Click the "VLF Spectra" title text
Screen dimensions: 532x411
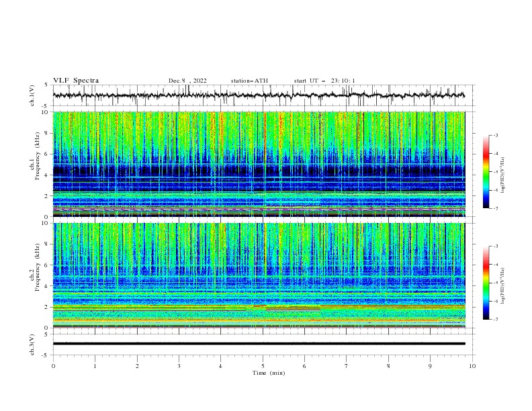tap(76, 81)
